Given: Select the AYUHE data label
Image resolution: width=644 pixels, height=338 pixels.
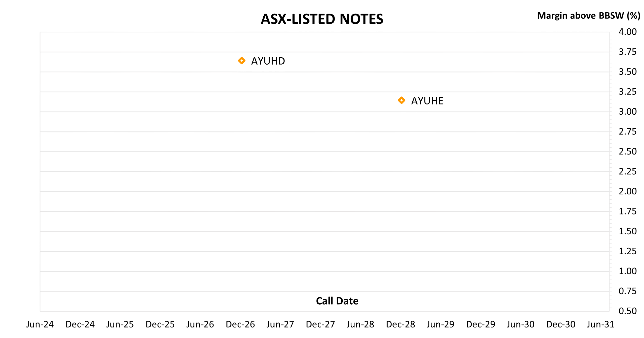Looking at the screenshot, I should pyautogui.click(x=427, y=101).
